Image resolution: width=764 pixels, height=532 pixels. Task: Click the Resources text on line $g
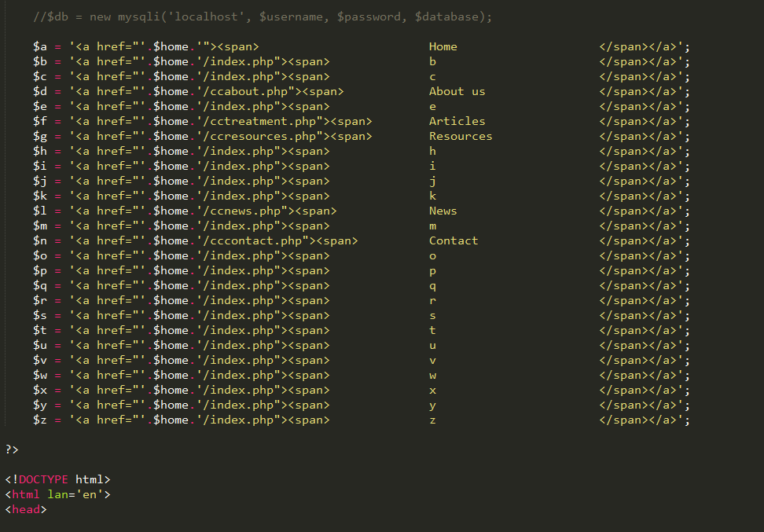tap(461, 136)
